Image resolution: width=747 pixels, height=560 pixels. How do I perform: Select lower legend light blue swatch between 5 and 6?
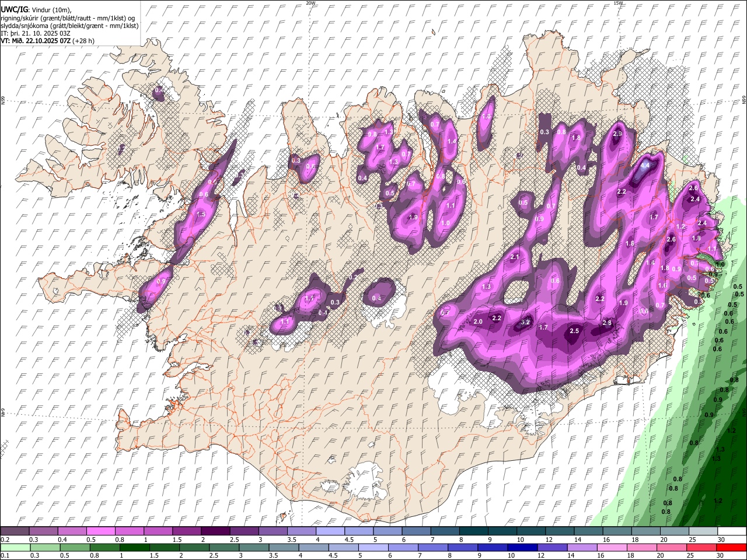pos(373,547)
